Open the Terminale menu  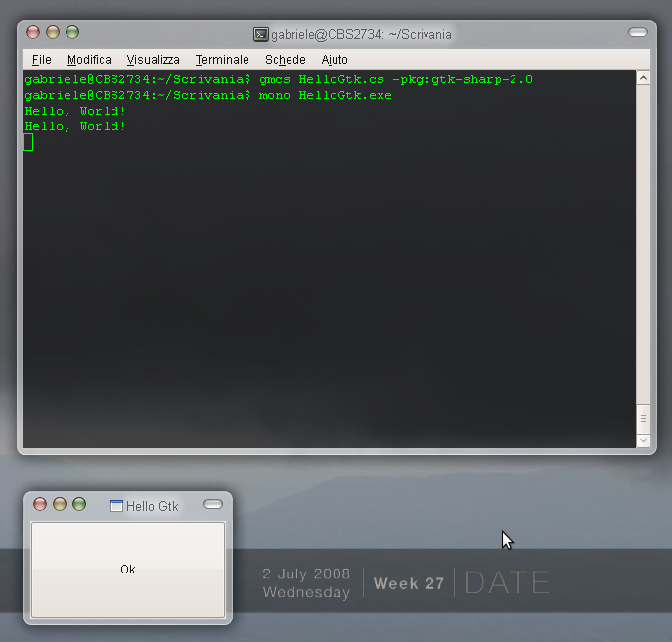pos(222,60)
